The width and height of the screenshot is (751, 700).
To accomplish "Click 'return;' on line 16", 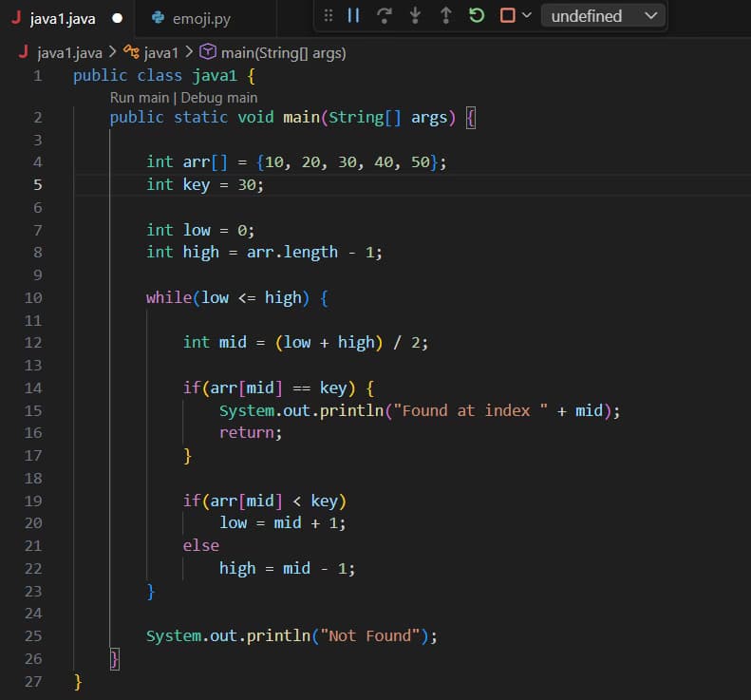I will 251,433.
